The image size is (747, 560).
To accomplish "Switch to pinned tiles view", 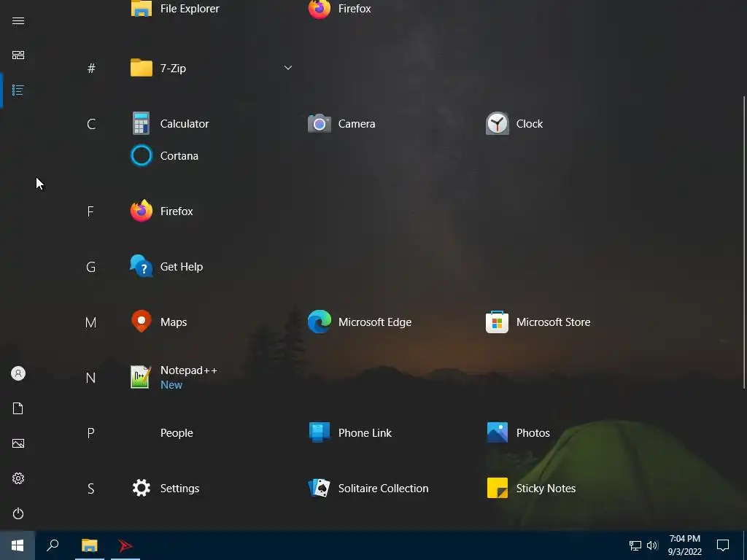I will 18,55.
